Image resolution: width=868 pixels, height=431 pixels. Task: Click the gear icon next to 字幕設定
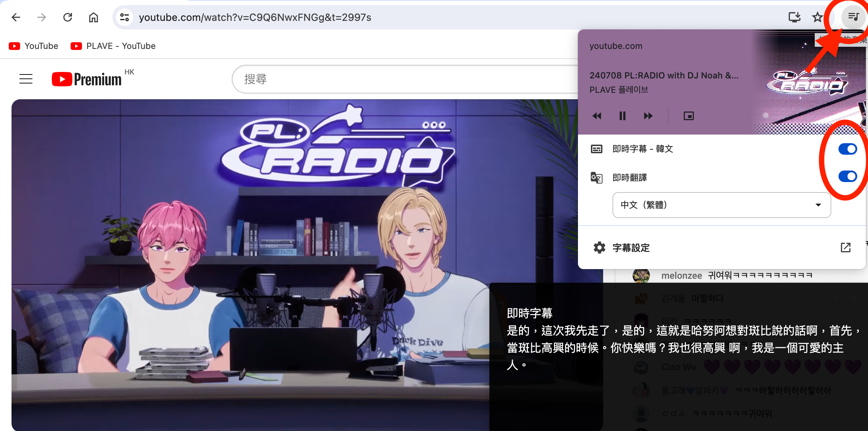click(x=599, y=248)
